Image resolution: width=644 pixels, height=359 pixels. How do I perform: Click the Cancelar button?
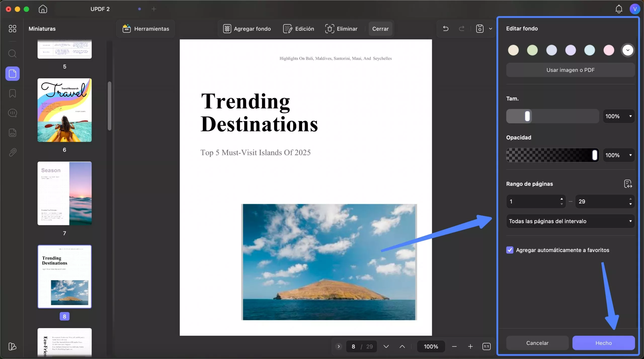tap(537, 343)
